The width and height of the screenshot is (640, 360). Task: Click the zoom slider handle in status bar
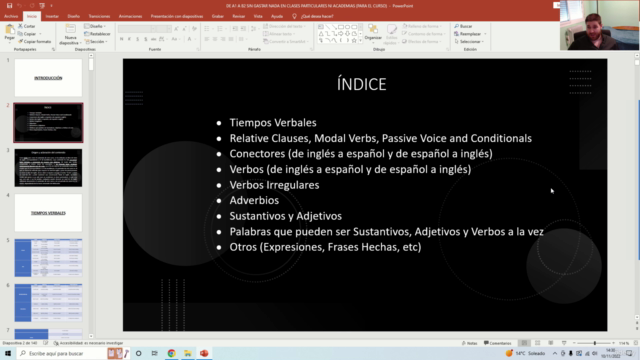(x=595, y=343)
